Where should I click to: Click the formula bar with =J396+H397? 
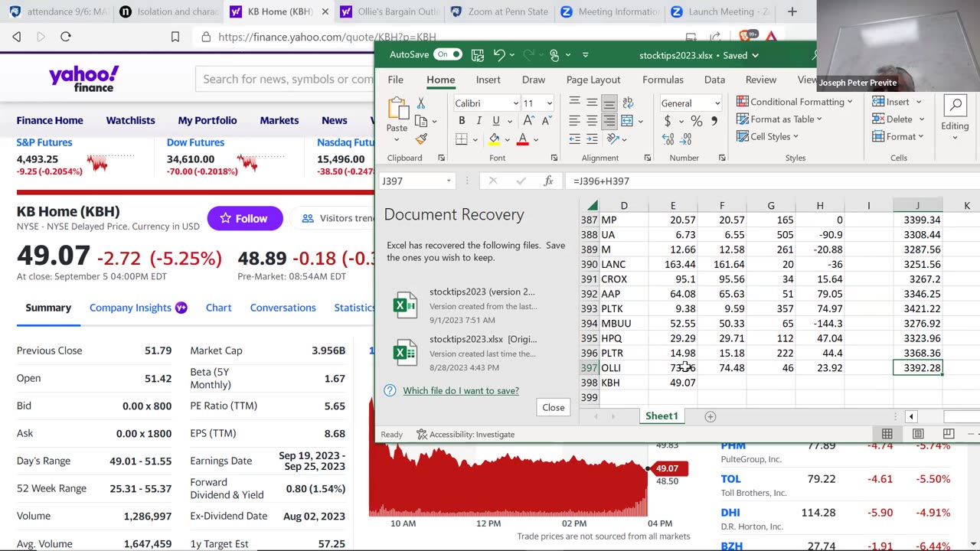pos(773,181)
